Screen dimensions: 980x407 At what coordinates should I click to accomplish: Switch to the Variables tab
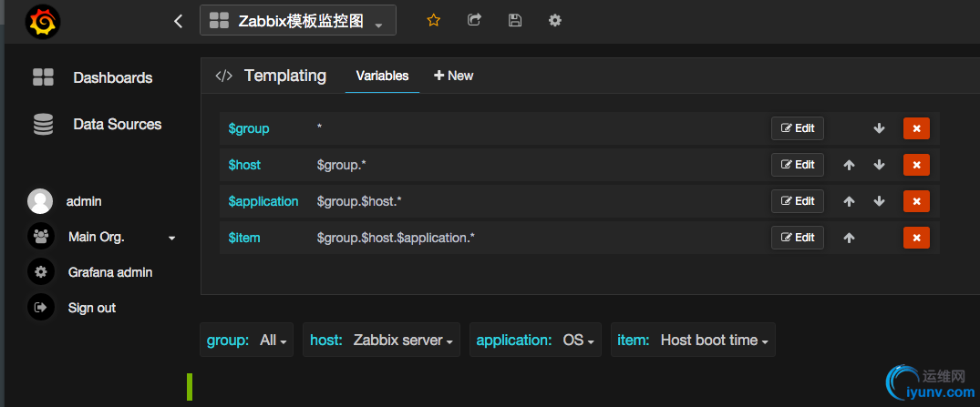(382, 76)
